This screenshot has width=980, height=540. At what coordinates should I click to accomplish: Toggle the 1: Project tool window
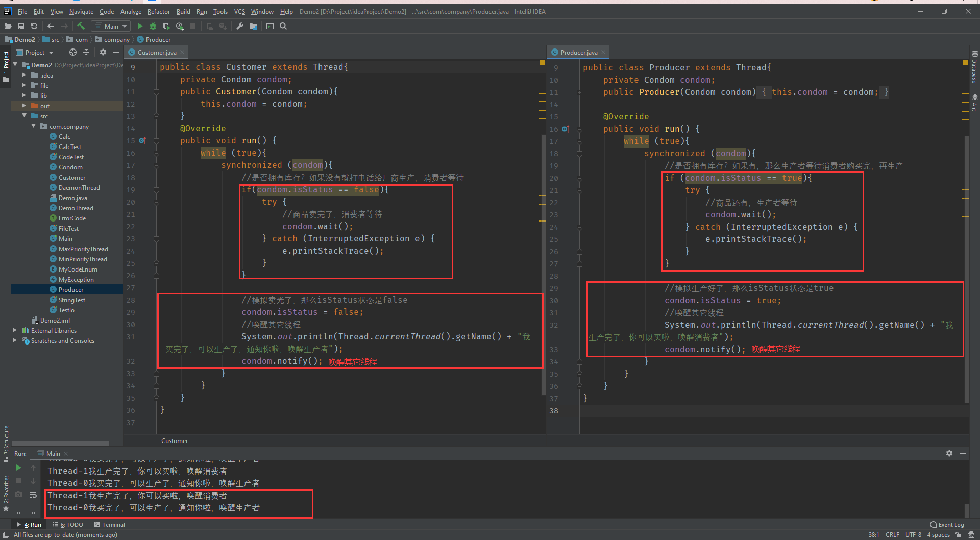6,66
